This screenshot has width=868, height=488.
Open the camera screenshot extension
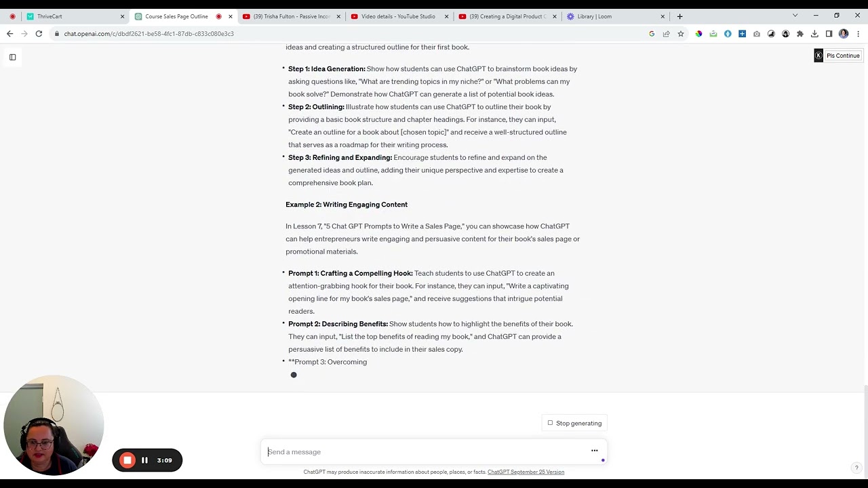[x=757, y=34]
